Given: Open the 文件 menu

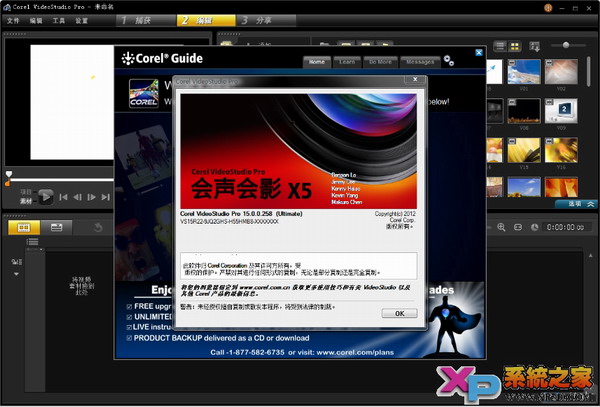Looking at the screenshot, I should [x=13, y=21].
